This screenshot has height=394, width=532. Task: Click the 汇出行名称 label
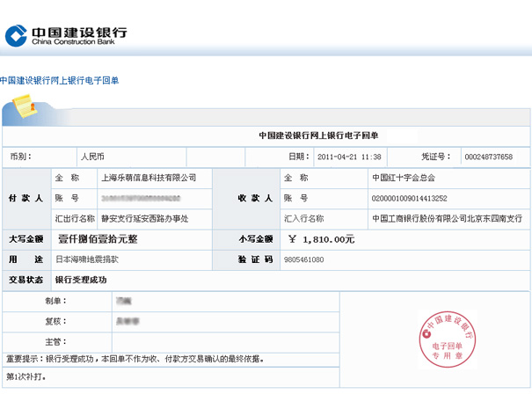pos(75,219)
